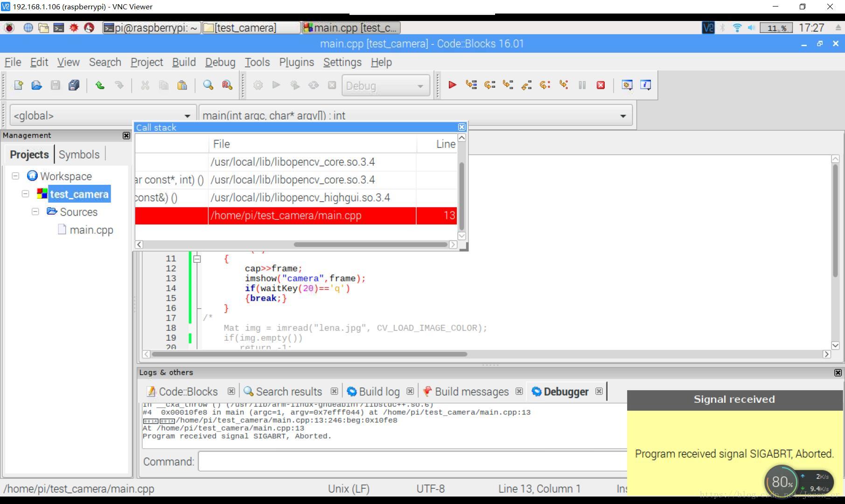Image resolution: width=845 pixels, height=504 pixels.
Task: Click the Open file toolbar icon
Action: click(37, 85)
